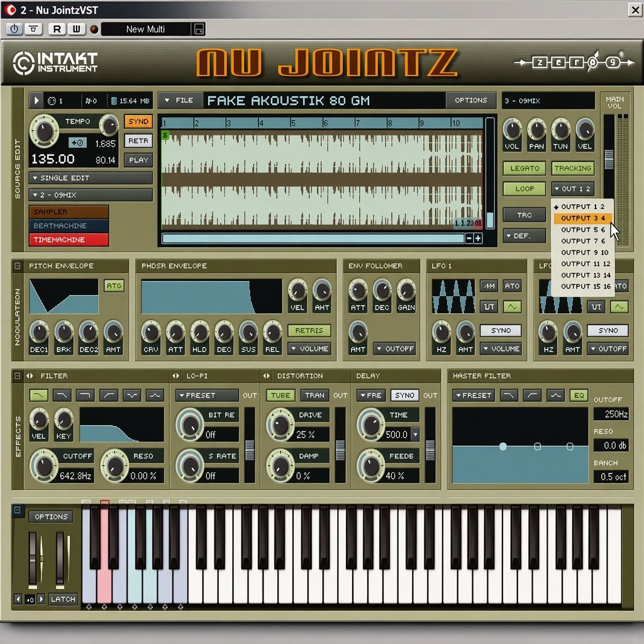Choose OUTPUT 3 4 from menu

[x=583, y=218]
